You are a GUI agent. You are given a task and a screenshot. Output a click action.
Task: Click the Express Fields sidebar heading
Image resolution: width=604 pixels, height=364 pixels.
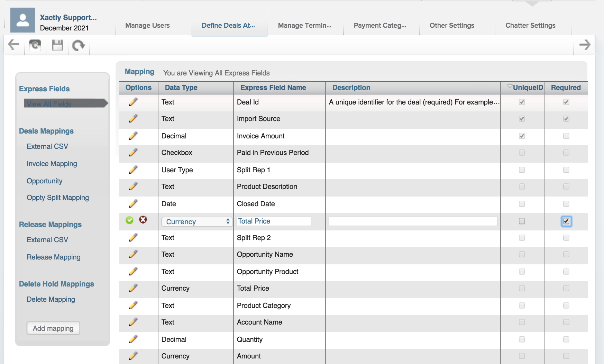click(x=44, y=89)
